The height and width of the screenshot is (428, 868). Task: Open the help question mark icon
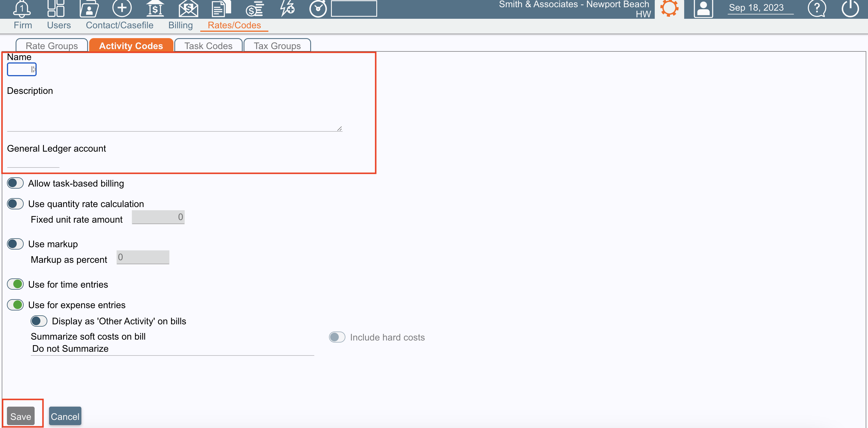point(817,8)
